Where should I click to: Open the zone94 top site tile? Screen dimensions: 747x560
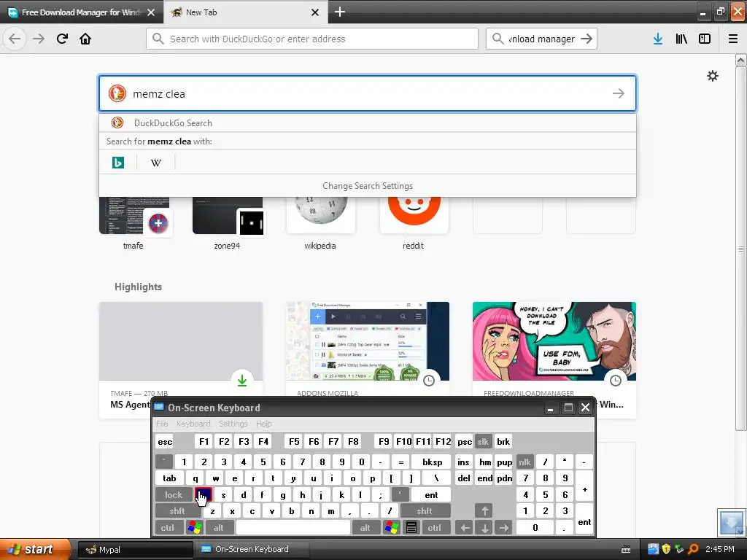click(228, 223)
